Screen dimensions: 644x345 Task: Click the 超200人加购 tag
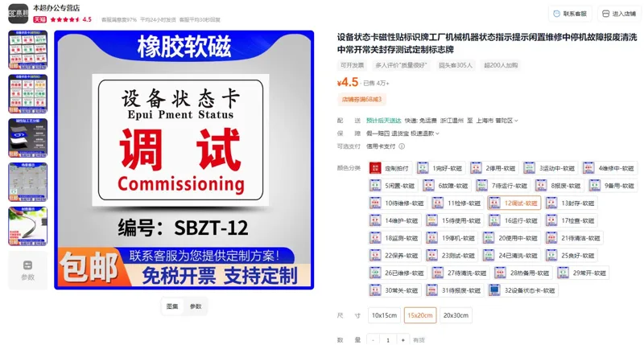click(x=501, y=65)
